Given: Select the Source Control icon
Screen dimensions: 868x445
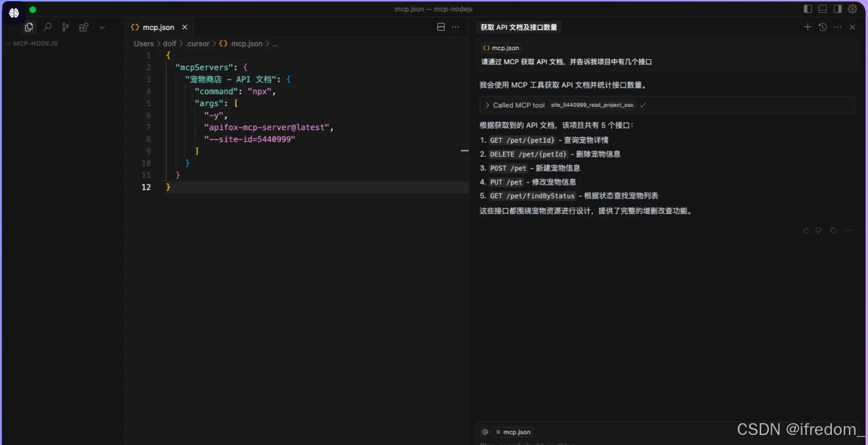Looking at the screenshot, I should click(x=65, y=27).
